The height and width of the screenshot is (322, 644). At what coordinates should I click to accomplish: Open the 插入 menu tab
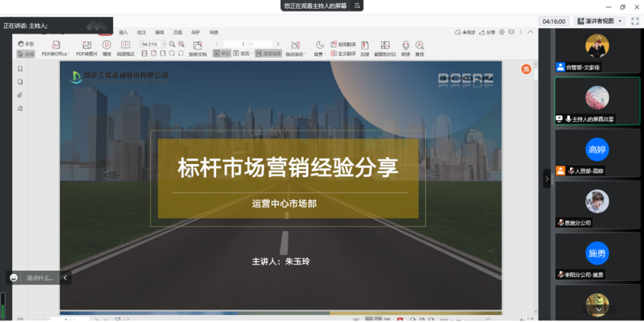click(x=123, y=32)
